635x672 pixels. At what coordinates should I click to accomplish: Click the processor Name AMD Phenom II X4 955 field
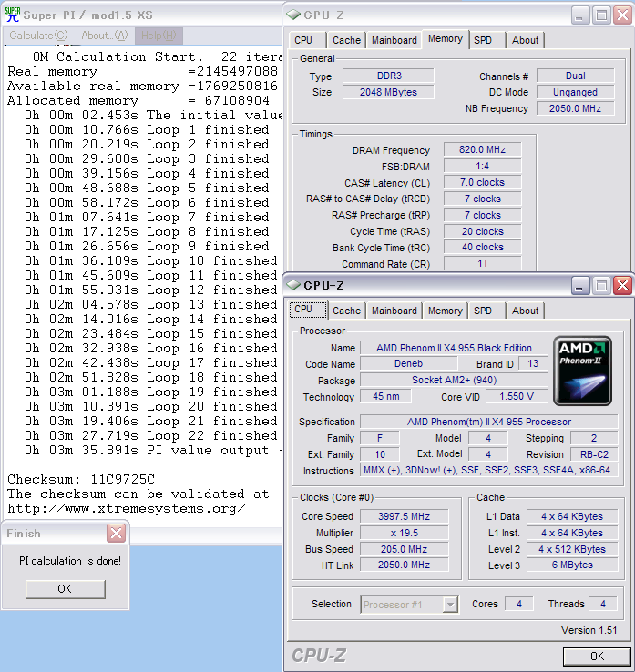click(454, 348)
